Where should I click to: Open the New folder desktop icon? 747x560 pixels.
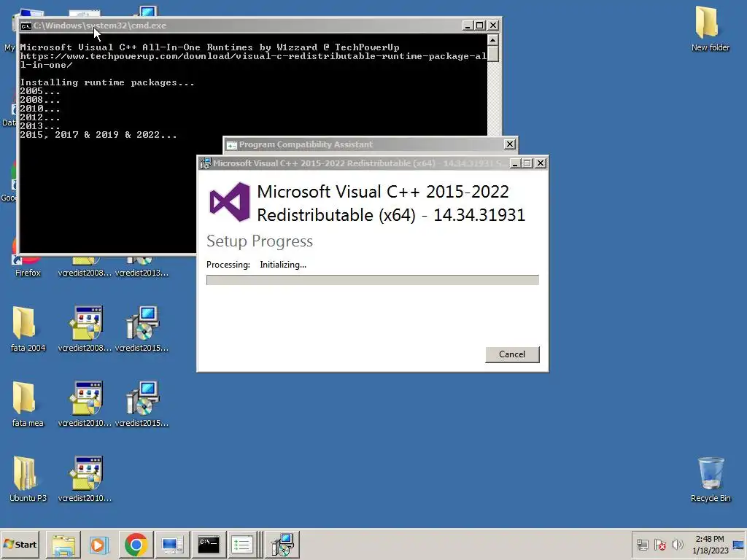coord(710,28)
